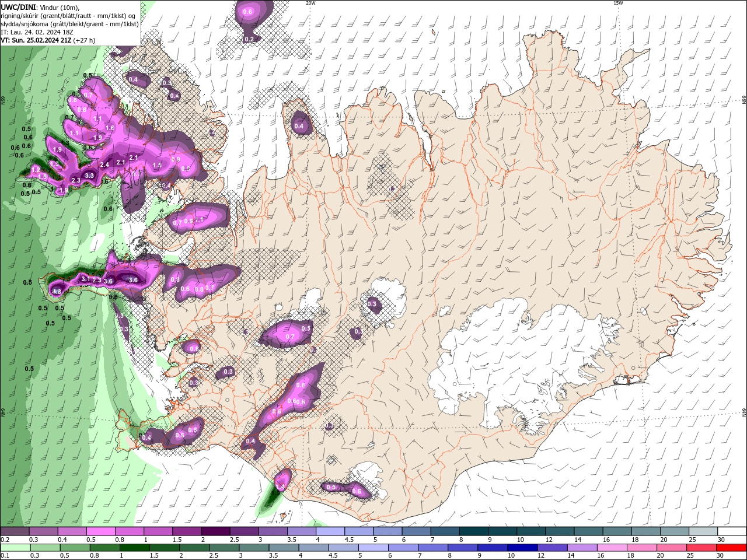Image resolution: width=747 pixels, height=560 pixels.
Task: Click the '1.6' snowfall value in the Westfjords
Action: 109,128
